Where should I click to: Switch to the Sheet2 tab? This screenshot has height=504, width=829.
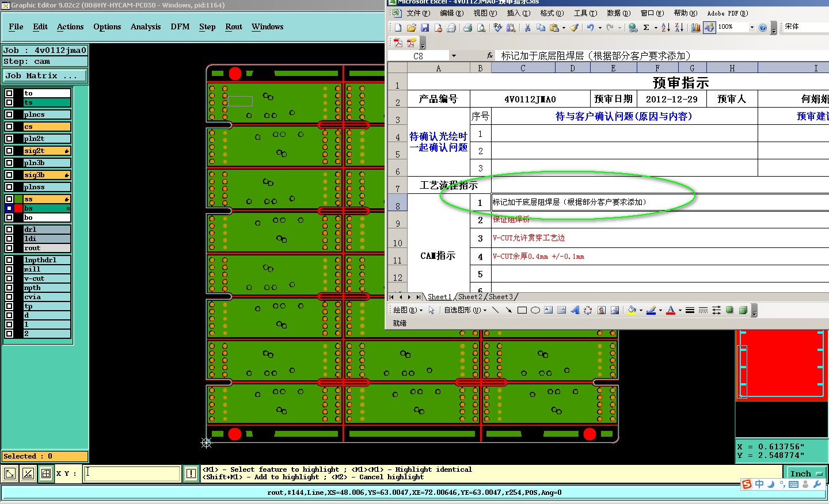(470, 297)
